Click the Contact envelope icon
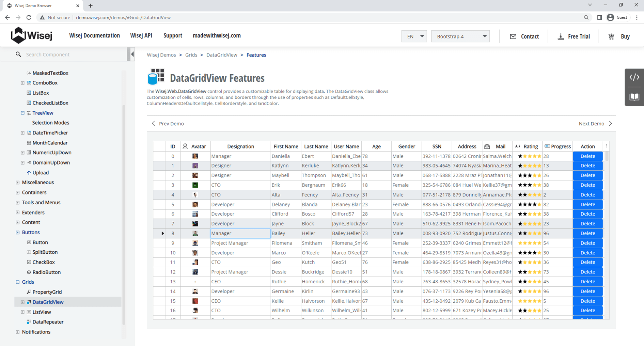Image resolution: width=644 pixels, height=346 pixels. point(513,36)
